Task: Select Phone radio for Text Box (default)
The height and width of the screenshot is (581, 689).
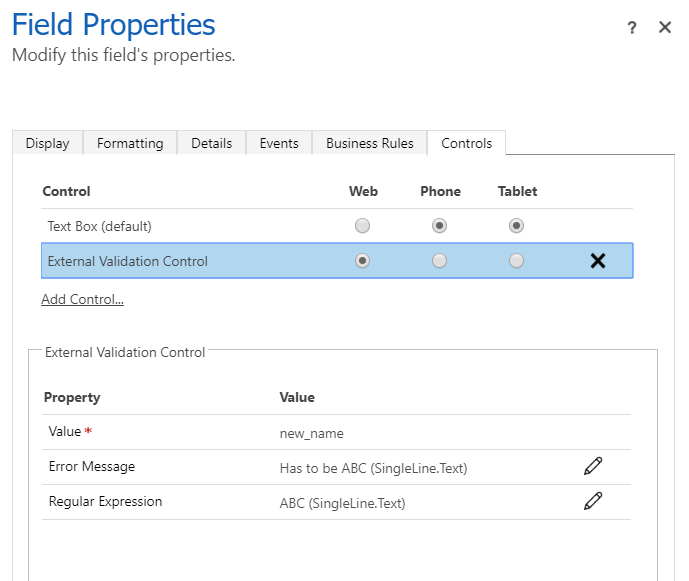Action: [x=439, y=226]
